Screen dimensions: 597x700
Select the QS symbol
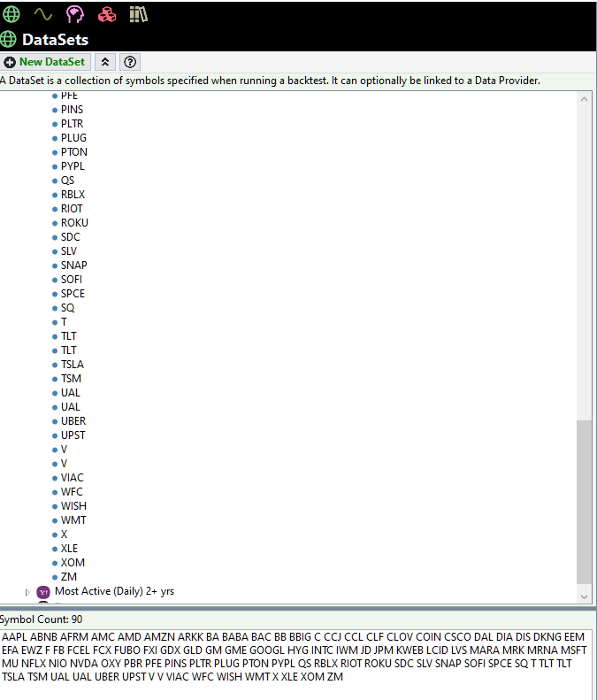[x=67, y=181]
